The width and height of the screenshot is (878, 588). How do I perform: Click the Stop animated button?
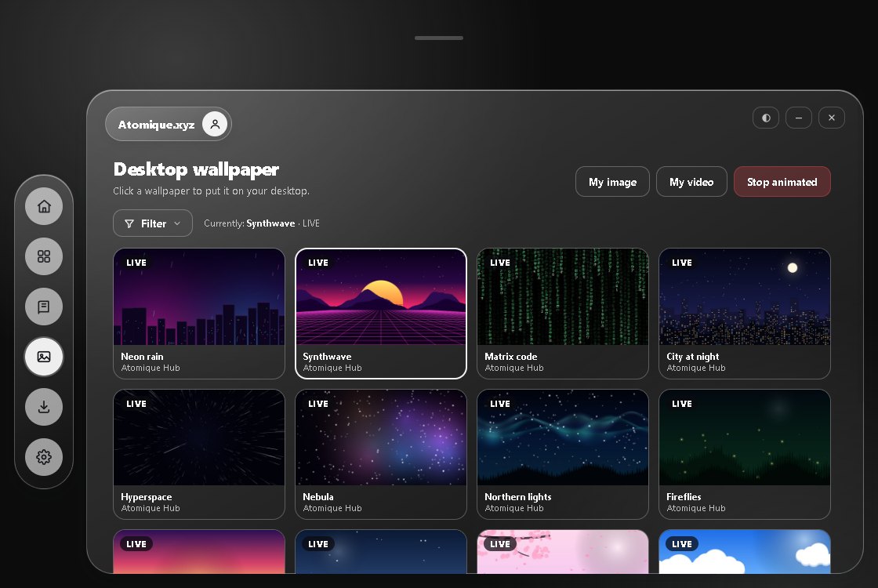click(x=782, y=182)
